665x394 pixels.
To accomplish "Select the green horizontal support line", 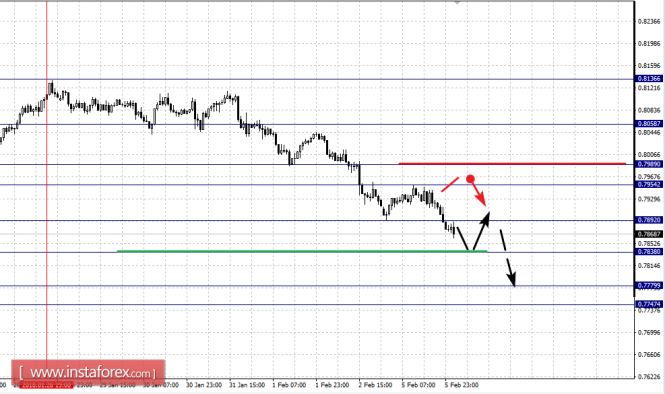I will pyautogui.click(x=302, y=251).
